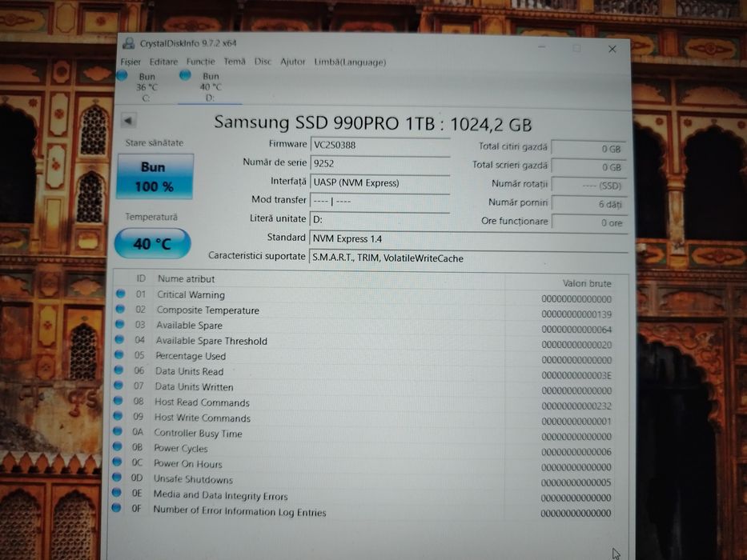Viewport: 747px width, 560px height.
Task: Click the Standard field NVM Express 1.4
Action: [469, 238]
